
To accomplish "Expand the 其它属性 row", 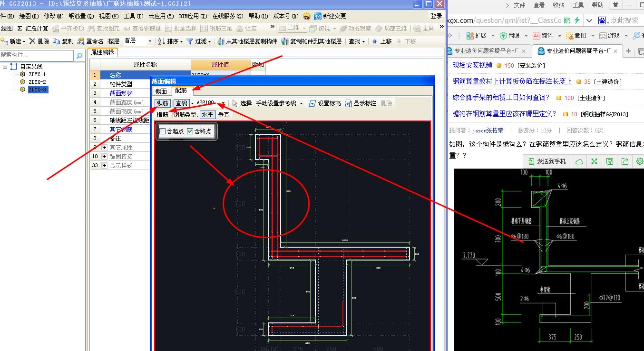I will point(104,148).
